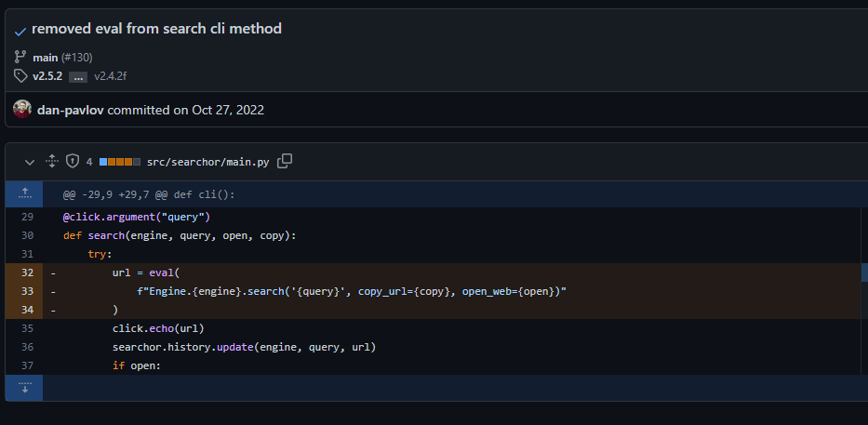Click the 'try:' code line
This screenshot has height=425, width=868.
pyautogui.click(x=100, y=254)
